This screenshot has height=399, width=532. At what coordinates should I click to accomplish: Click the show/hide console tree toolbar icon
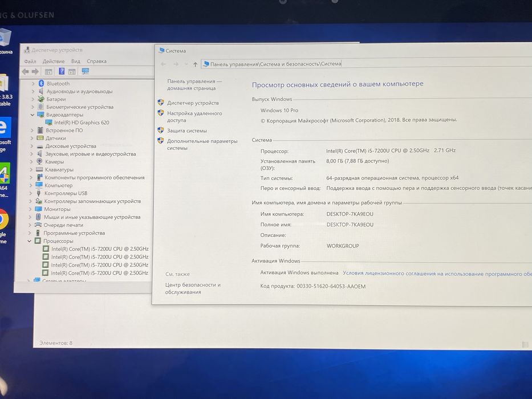[x=48, y=72]
